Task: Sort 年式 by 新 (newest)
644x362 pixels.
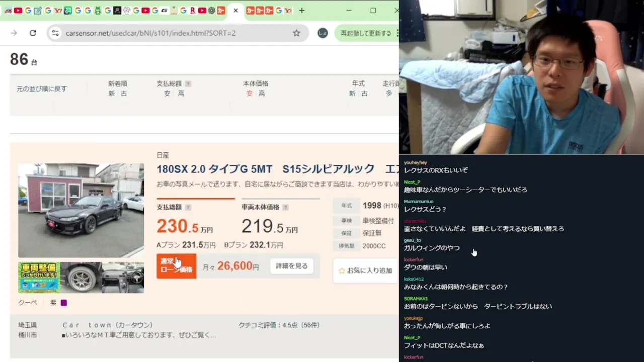Action: [352, 94]
